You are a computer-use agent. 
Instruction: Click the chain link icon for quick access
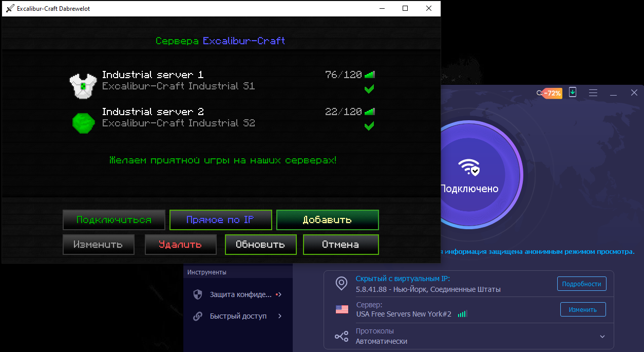tap(197, 316)
